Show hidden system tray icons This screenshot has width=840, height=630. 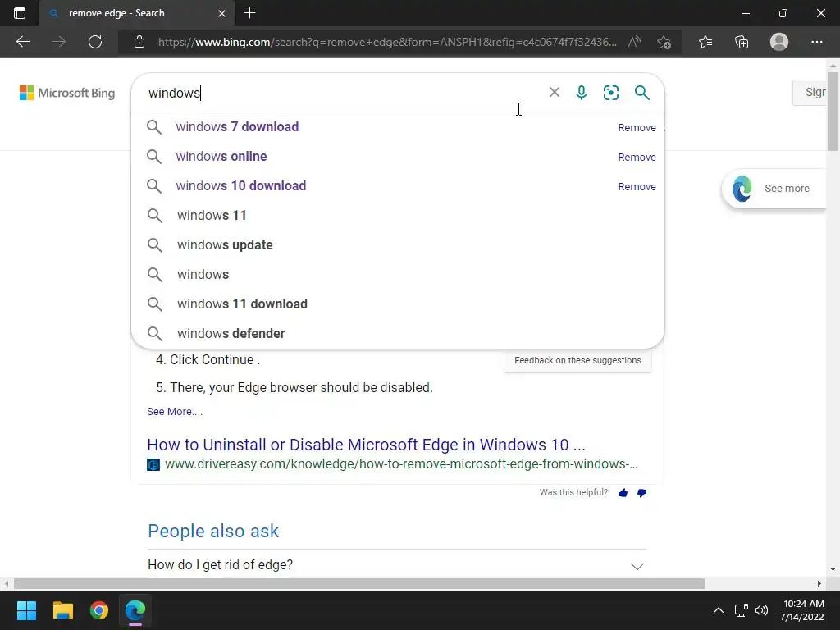pos(719,610)
